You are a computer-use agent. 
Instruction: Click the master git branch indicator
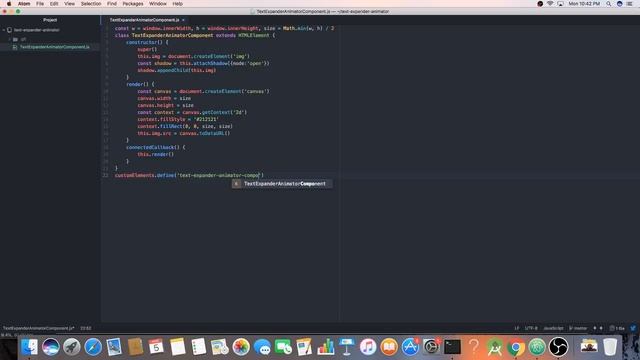click(x=578, y=328)
